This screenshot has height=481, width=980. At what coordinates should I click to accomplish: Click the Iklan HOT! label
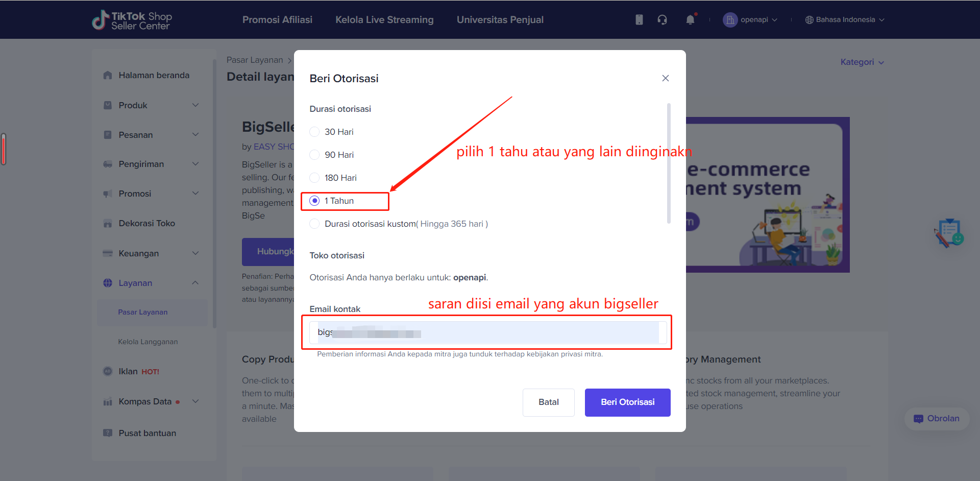(x=139, y=371)
